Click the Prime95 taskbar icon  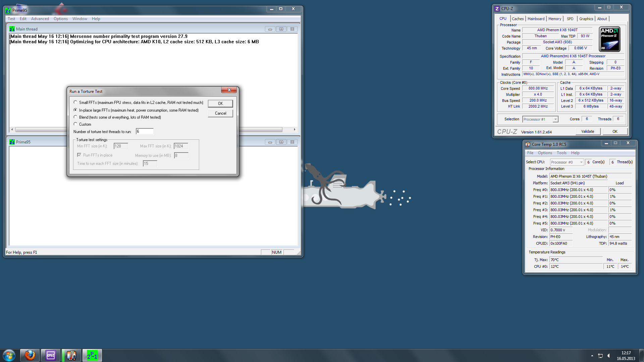point(92,355)
